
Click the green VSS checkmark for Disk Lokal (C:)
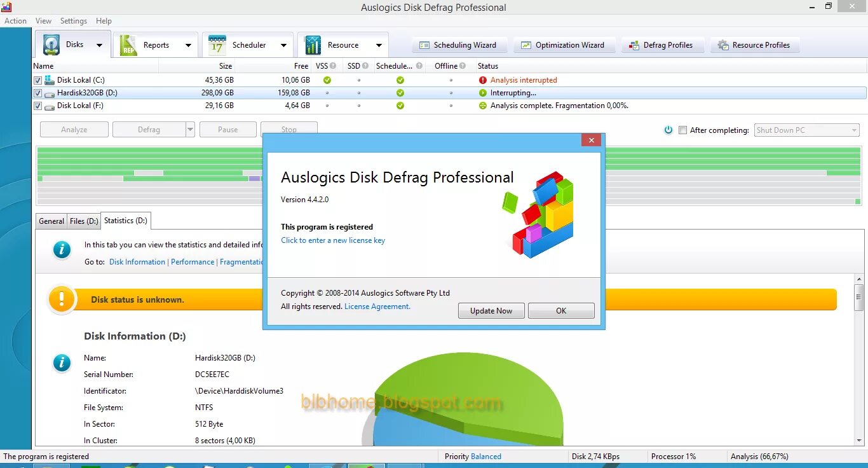pyautogui.click(x=327, y=80)
